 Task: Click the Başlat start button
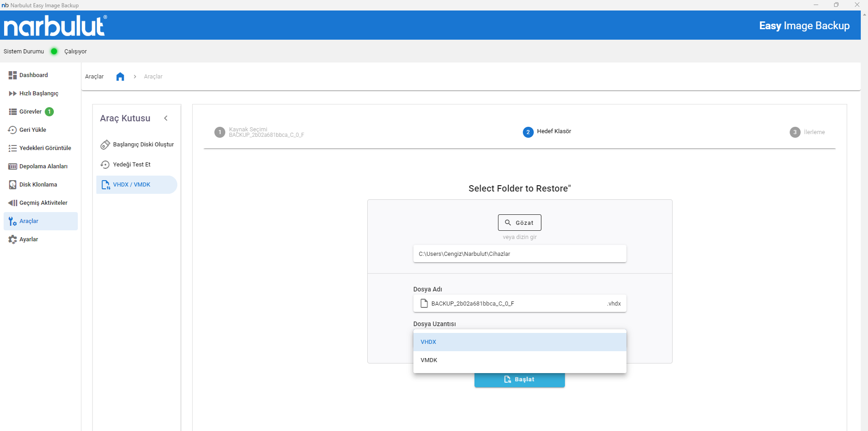[x=519, y=380]
